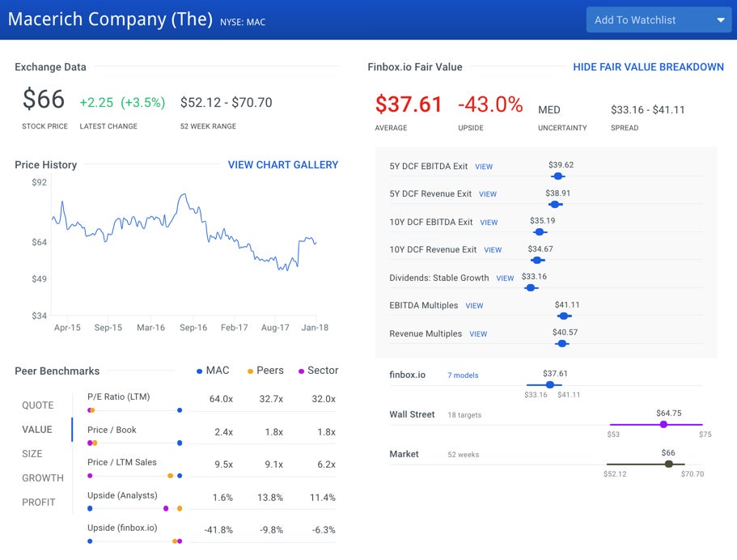Viewport: 737px width, 560px height.
Task: Click the Price / Book label
Action: point(112,430)
